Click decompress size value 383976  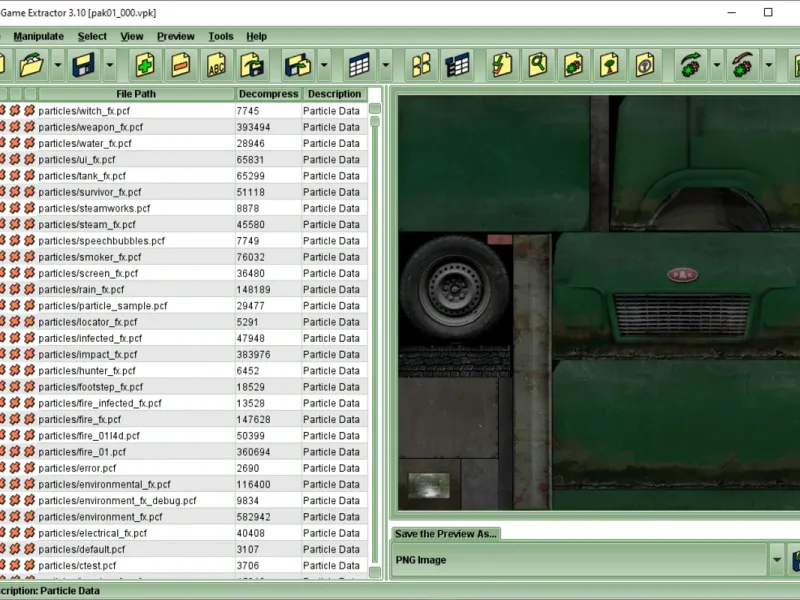254,355
